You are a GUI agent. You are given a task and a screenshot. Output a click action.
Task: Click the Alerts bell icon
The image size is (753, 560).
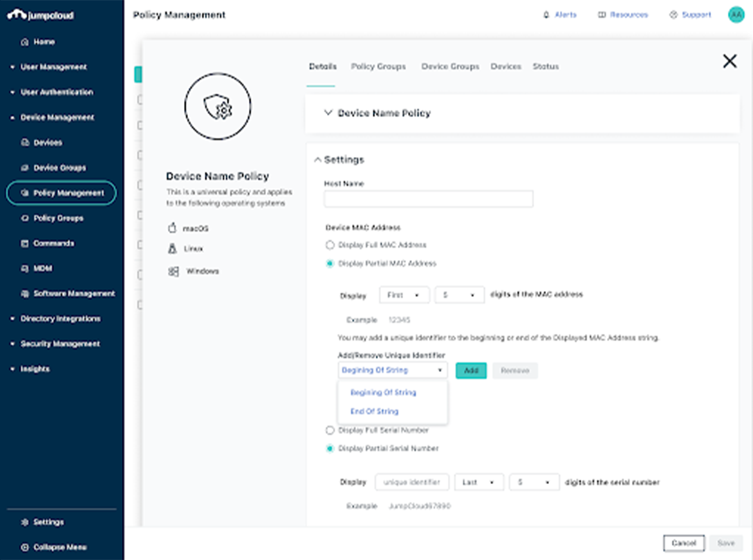pyautogui.click(x=546, y=15)
